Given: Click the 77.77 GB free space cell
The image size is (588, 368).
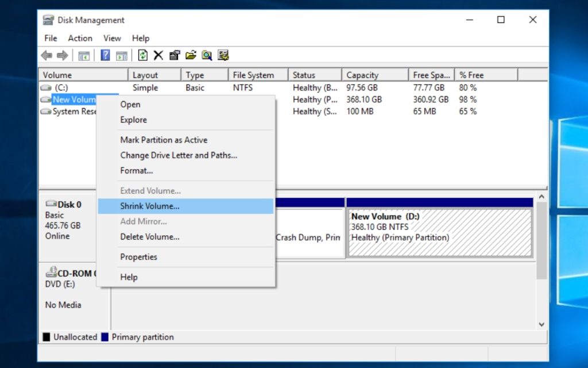Looking at the screenshot, I should 428,87.
